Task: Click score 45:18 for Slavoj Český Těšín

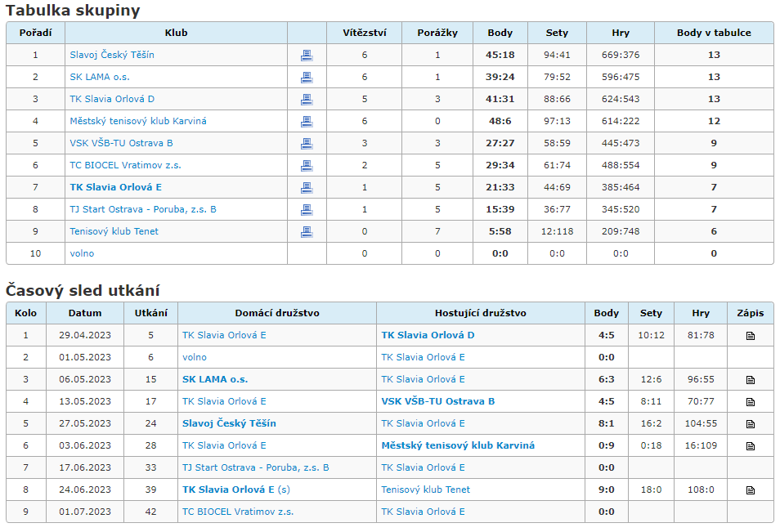Action: click(x=500, y=55)
